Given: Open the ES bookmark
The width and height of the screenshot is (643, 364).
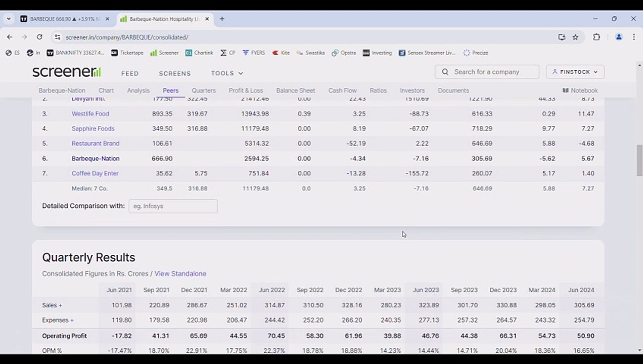Looking at the screenshot, I should pyautogui.click(x=13, y=53).
